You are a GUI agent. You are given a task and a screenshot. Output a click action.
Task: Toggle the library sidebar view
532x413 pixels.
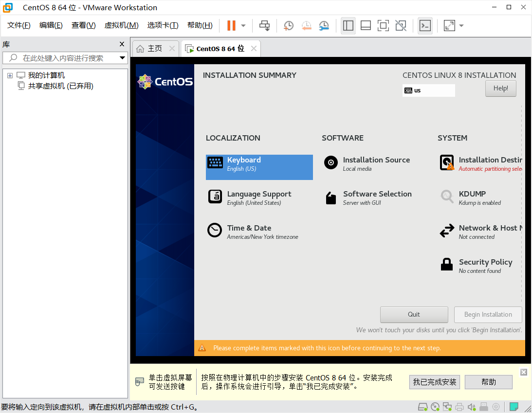(348, 25)
